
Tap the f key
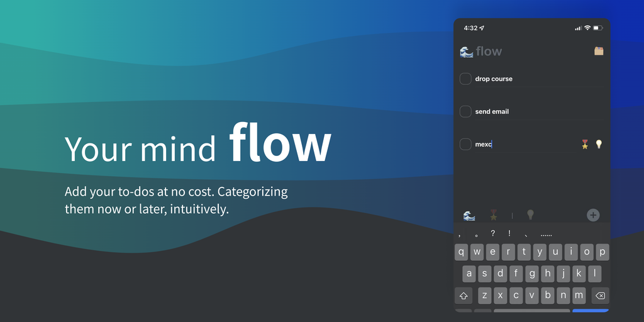(x=516, y=274)
